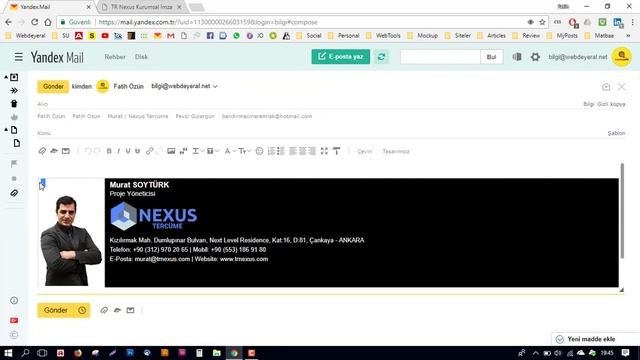
Task: Collapse the Drafts folder tree arrow
Action: click(6, 130)
